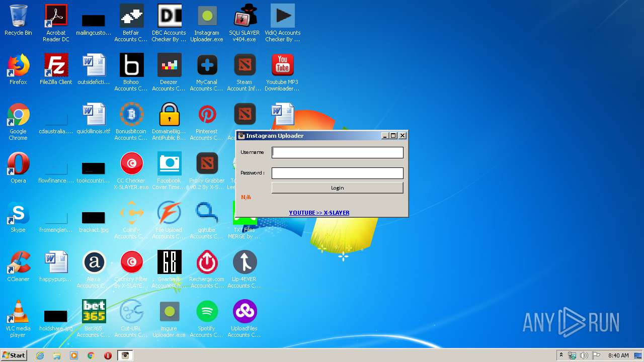Select the SQLi SLAYER v404.exe icon

(x=245, y=23)
